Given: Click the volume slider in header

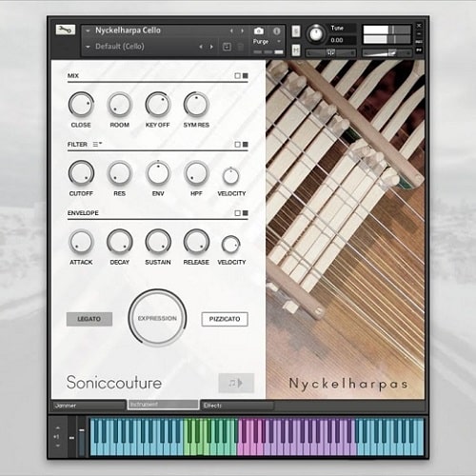Looking at the screenshot, I should click(x=387, y=52).
